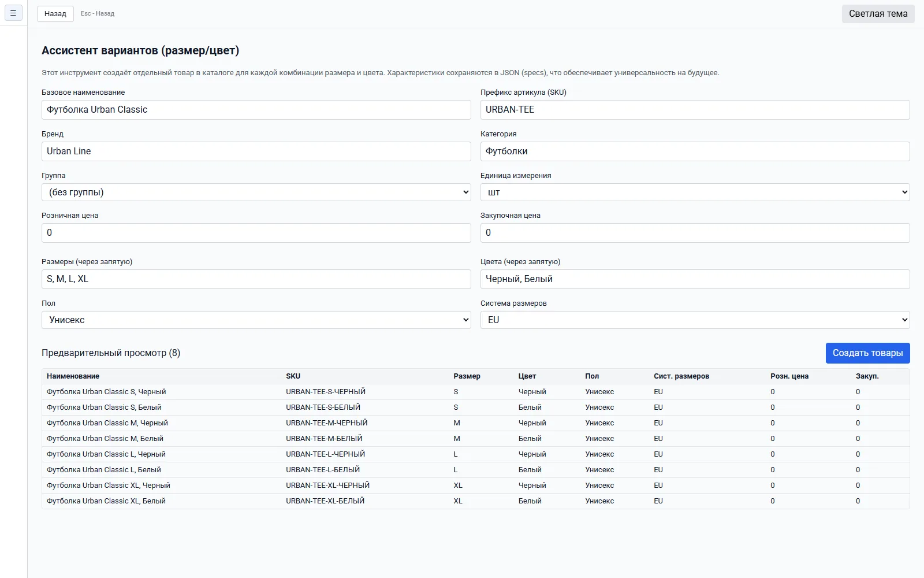Click the Создать товары button
This screenshot has width=924, height=578.
point(867,353)
